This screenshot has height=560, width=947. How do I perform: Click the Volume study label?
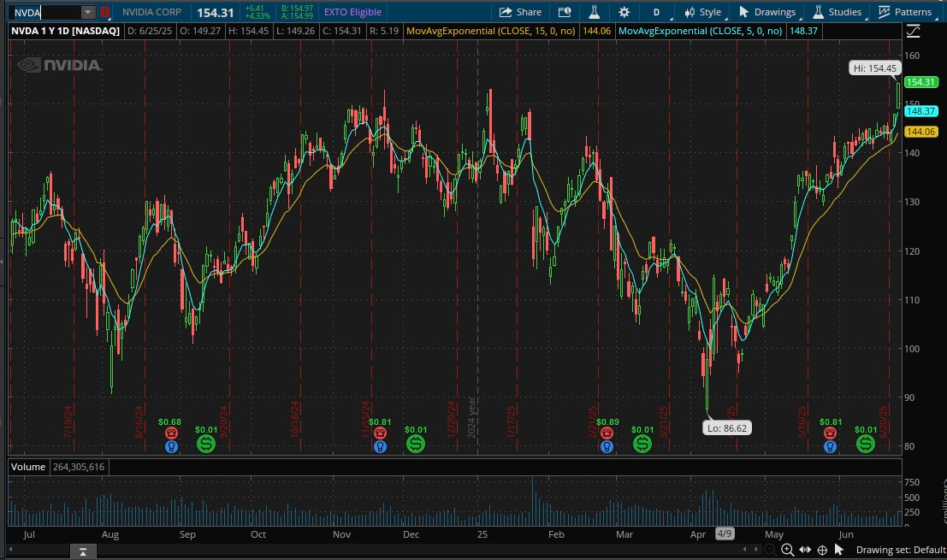[27, 467]
